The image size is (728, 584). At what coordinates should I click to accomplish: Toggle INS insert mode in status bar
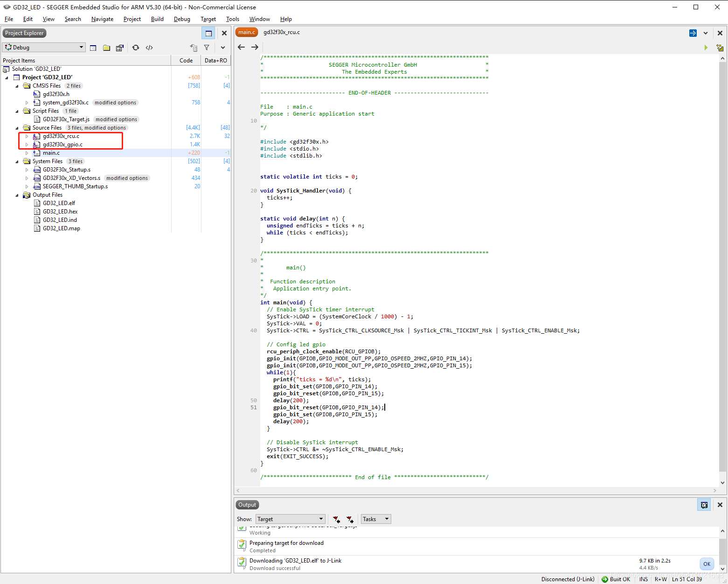coord(644,579)
